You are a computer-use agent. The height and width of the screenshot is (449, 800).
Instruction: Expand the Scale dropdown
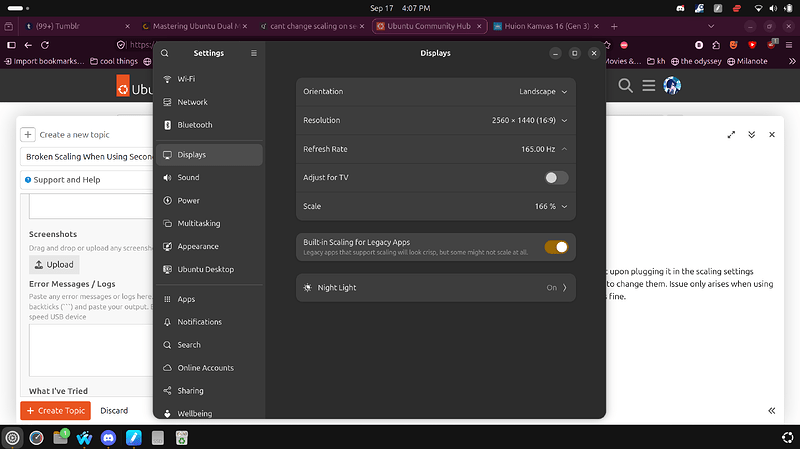[436, 206]
